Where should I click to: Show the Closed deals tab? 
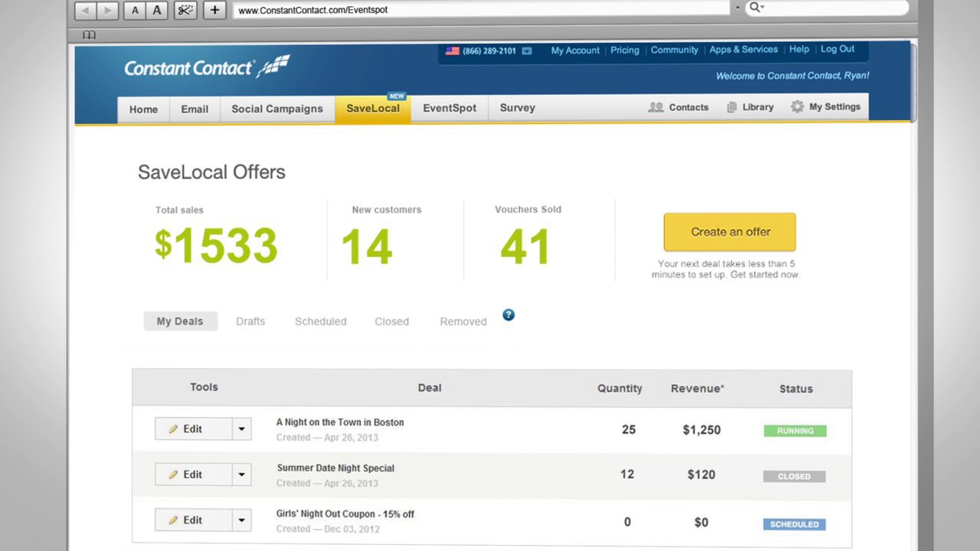click(x=392, y=321)
